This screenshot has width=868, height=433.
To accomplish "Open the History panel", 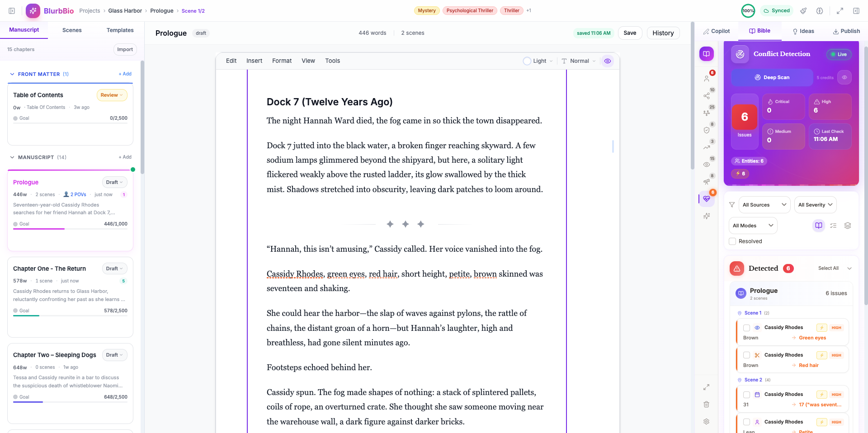I will point(663,33).
